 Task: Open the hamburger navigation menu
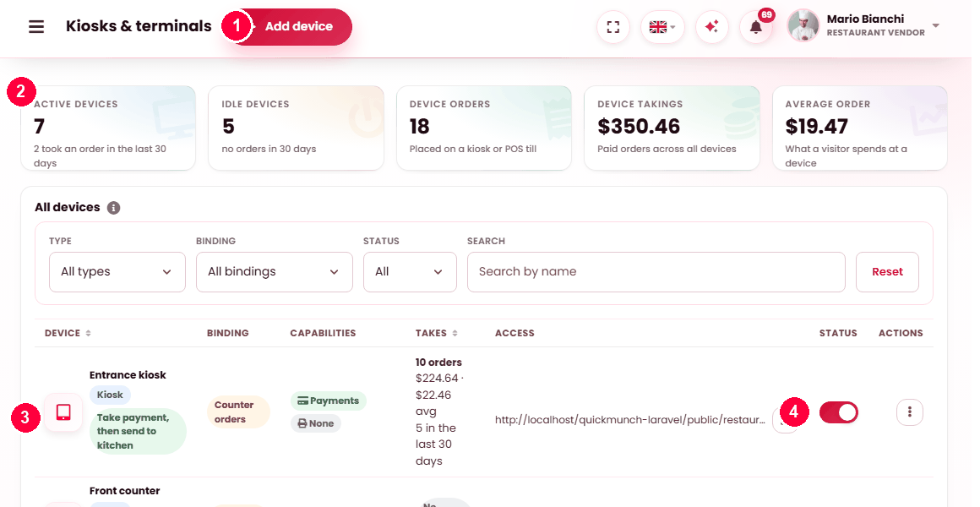click(36, 26)
